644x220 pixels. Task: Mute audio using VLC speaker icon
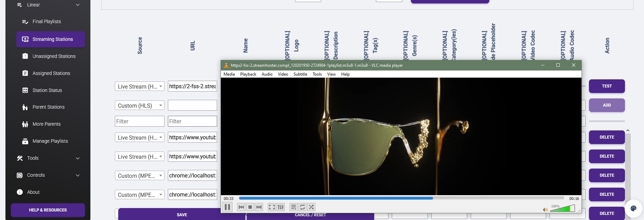[545, 210]
